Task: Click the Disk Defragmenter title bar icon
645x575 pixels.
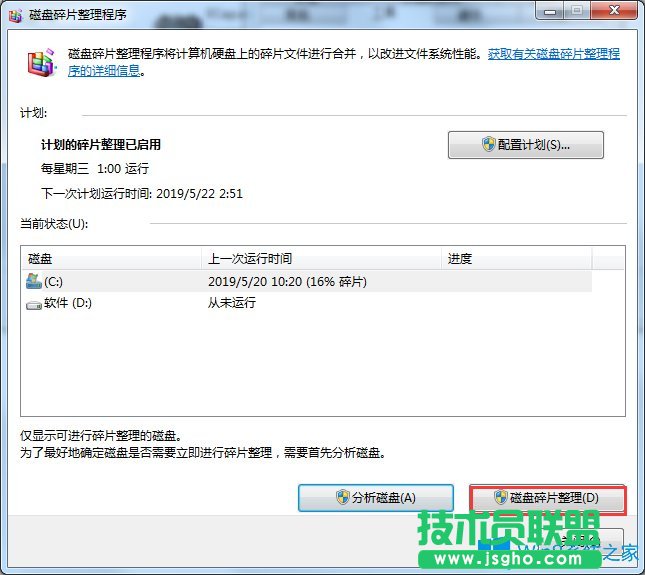Action: (16, 15)
